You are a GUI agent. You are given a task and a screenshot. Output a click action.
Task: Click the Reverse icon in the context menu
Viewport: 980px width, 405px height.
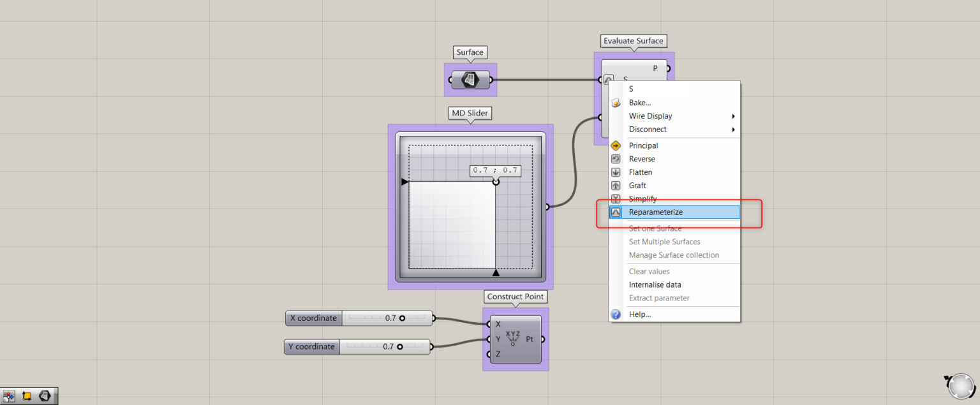(x=616, y=159)
